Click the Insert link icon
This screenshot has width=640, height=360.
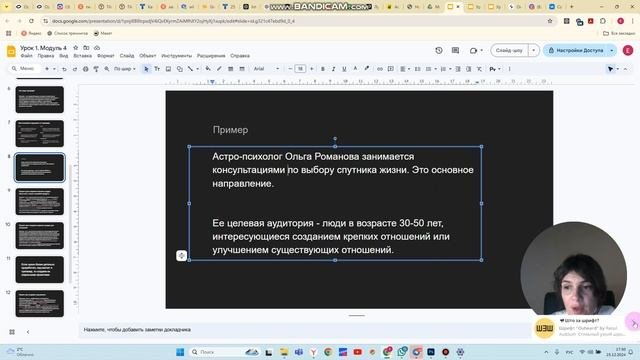[x=380, y=69]
